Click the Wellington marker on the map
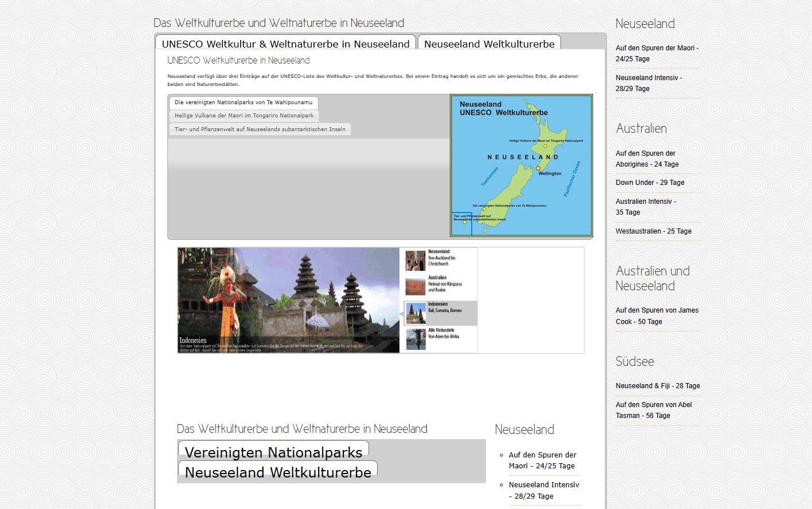This screenshot has height=509, width=812. coord(538,168)
